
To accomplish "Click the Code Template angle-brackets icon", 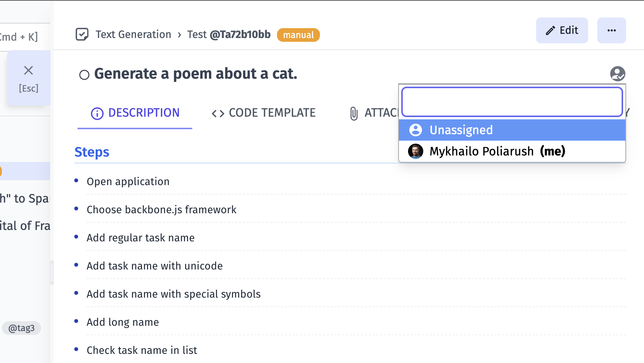I will tap(218, 113).
